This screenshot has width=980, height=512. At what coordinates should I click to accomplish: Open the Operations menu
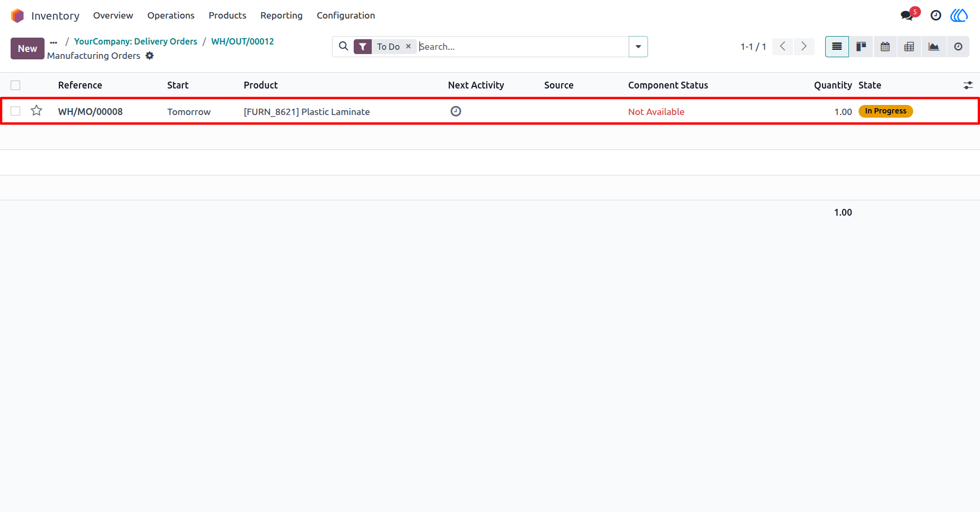(171, 15)
